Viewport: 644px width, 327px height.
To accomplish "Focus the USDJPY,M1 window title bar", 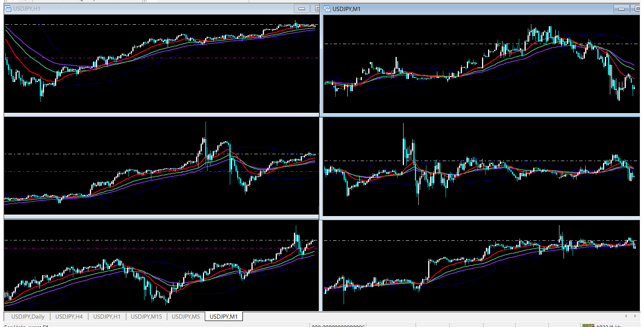I will pyautogui.click(x=474, y=9).
